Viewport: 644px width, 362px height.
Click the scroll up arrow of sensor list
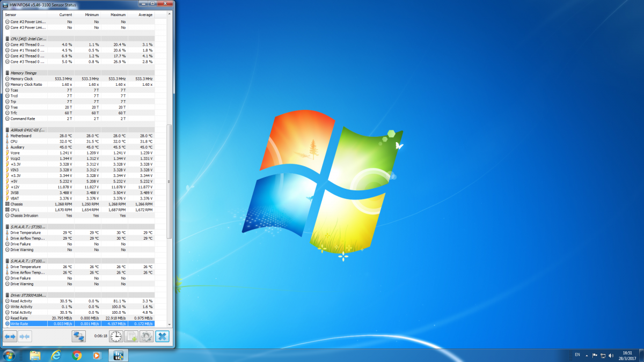(170, 14)
